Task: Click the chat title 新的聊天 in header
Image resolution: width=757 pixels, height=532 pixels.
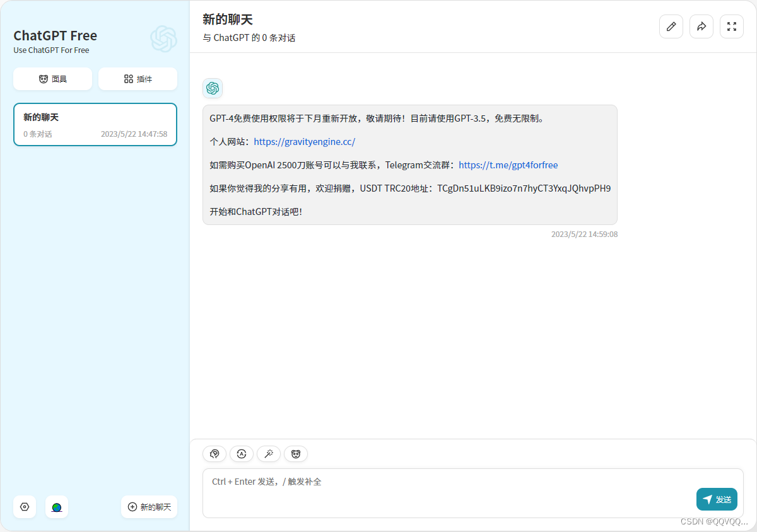Action: click(228, 20)
